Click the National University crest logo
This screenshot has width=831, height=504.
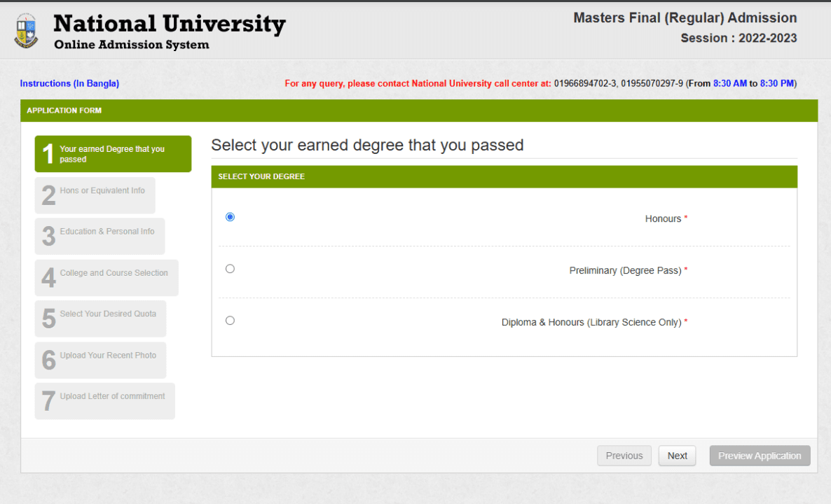26,31
